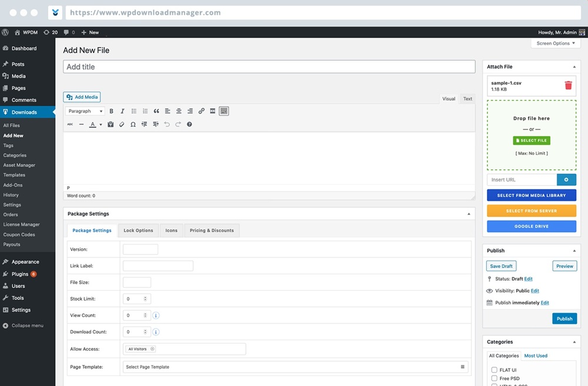Viewport: 588px width, 386px height.
Task: Collapse the Attach File panel
Action: pos(574,67)
